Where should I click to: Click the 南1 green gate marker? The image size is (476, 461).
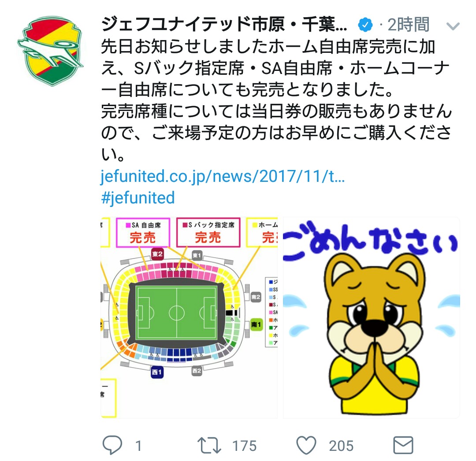[256, 325]
